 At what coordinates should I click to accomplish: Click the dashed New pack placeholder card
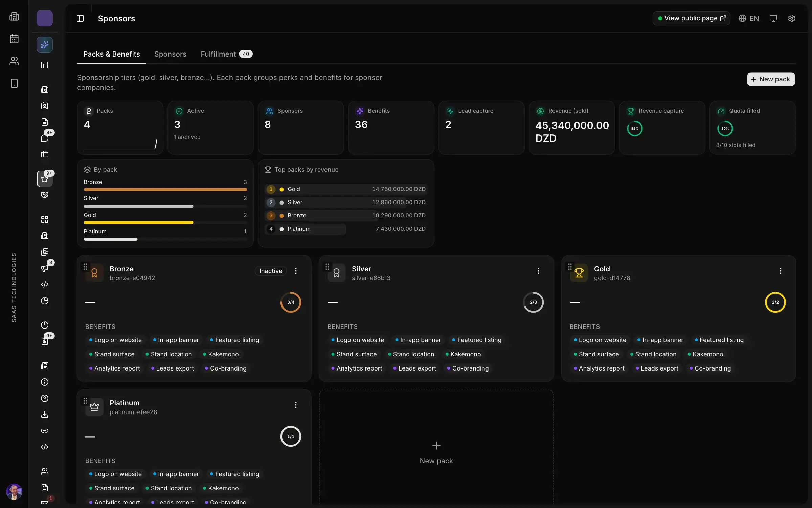[436, 447]
